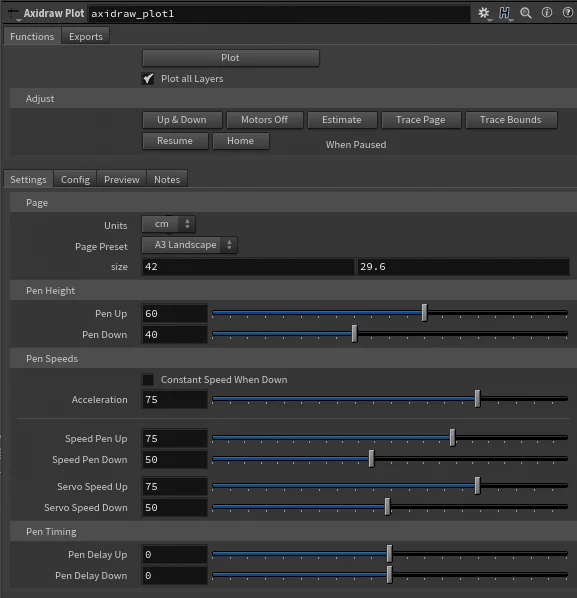This screenshot has height=598, width=577.
Task: Switch to the Functions tab
Action: pyautogui.click(x=32, y=37)
